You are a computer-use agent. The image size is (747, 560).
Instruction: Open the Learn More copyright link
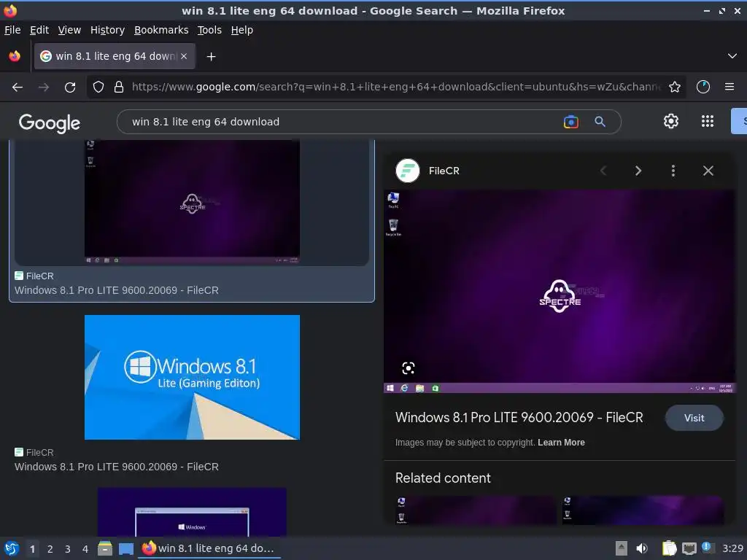(x=561, y=443)
